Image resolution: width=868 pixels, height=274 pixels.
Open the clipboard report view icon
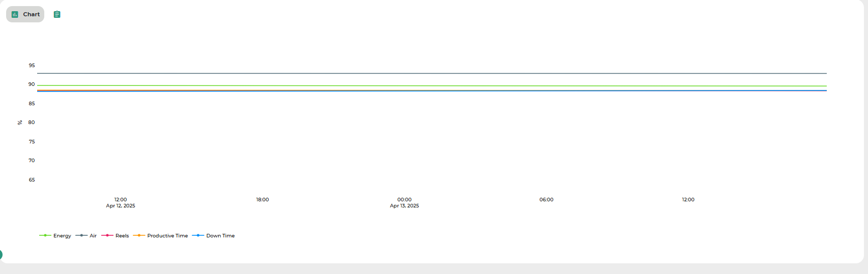[57, 14]
